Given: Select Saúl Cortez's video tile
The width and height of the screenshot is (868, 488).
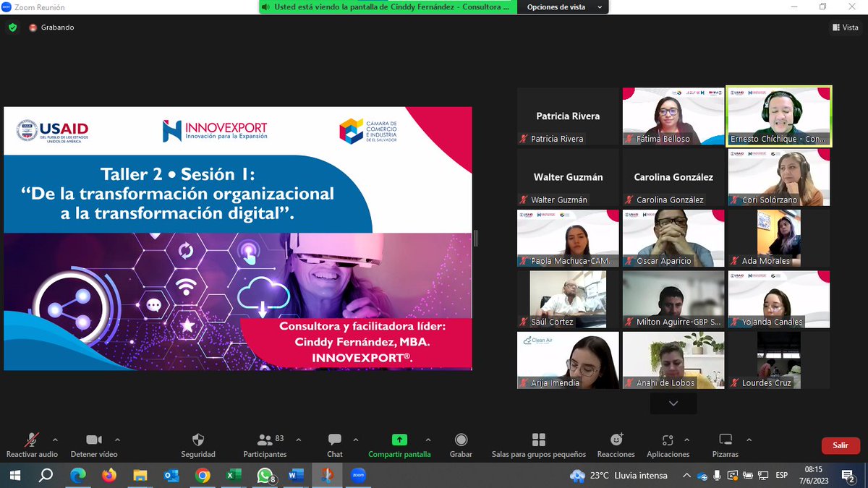Looking at the screenshot, I should [568, 299].
